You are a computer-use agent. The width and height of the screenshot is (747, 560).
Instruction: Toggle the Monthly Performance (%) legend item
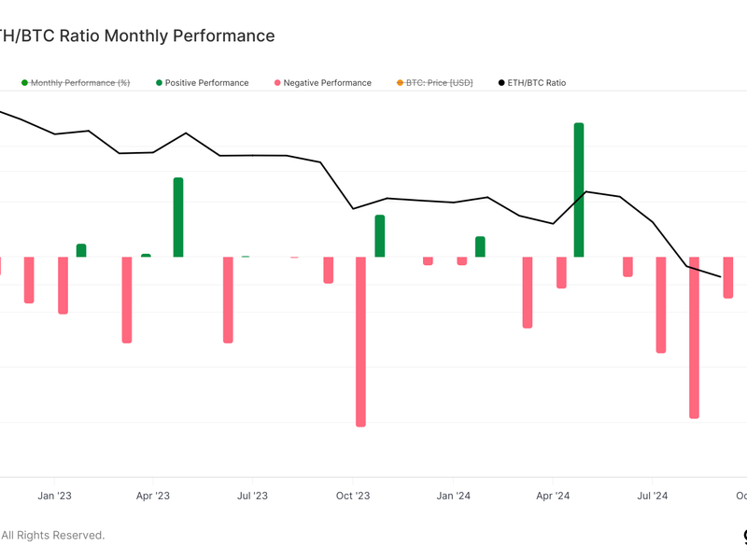point(80,83)
